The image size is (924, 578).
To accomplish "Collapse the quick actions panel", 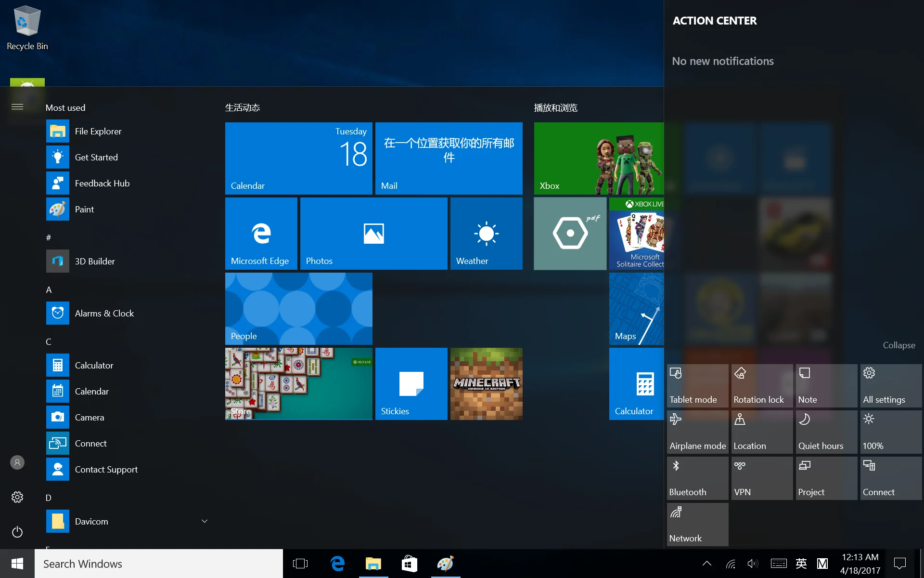I will point(898,345).
